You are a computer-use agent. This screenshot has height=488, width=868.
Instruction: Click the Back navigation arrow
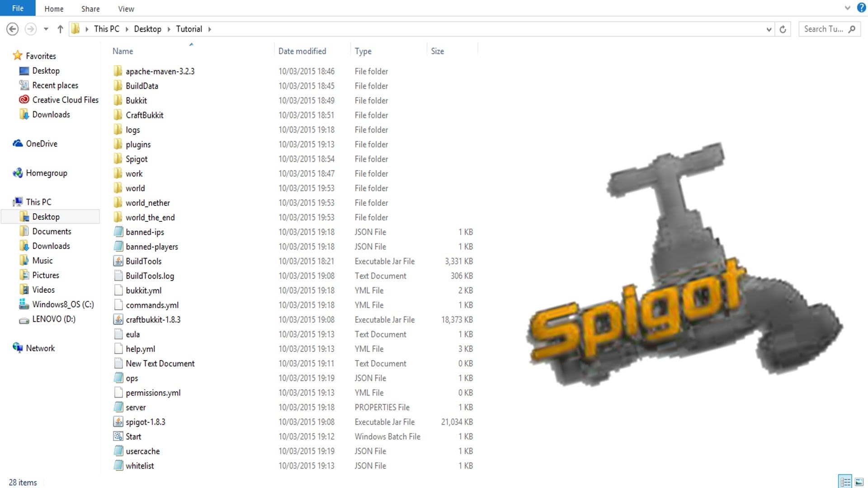click(x=13, y=29)
